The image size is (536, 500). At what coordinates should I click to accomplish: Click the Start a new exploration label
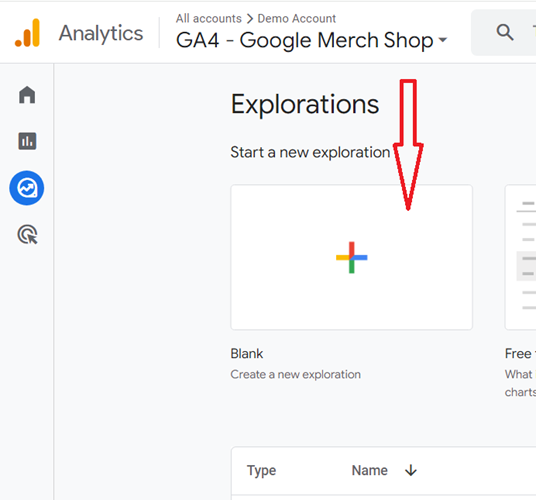tap(310, 152)
